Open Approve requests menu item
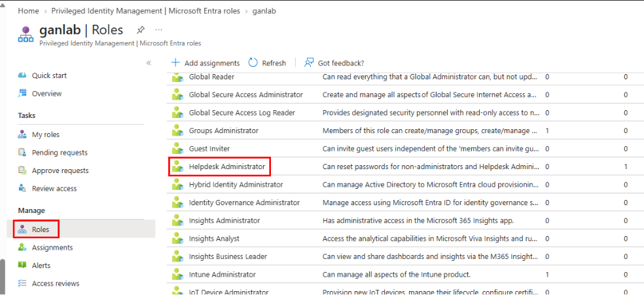The height and width of the screenshot is (295, 644). (x=60, y=170)
